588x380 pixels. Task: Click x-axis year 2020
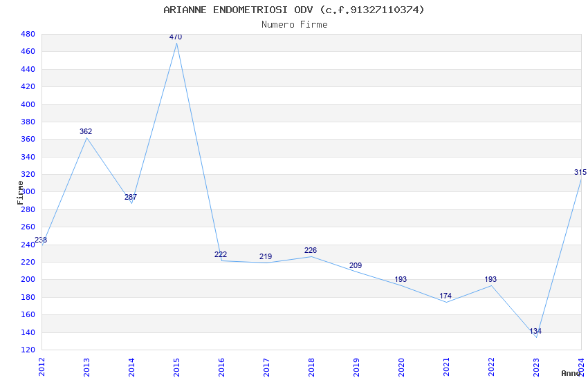402,367
